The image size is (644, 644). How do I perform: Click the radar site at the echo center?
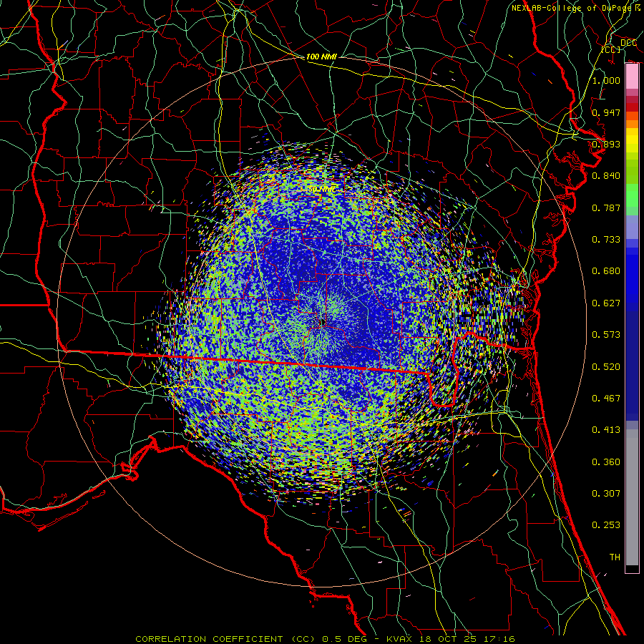(322, 322)
